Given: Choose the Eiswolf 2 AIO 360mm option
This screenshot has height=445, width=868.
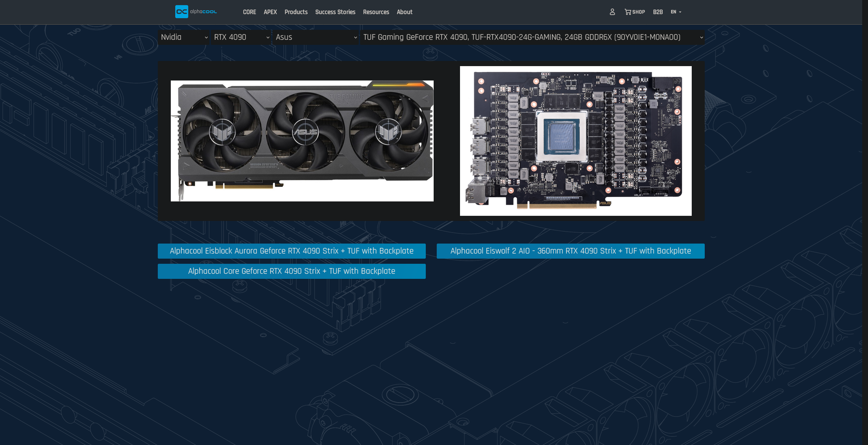Looking at the screenshot, I should 571,251.
